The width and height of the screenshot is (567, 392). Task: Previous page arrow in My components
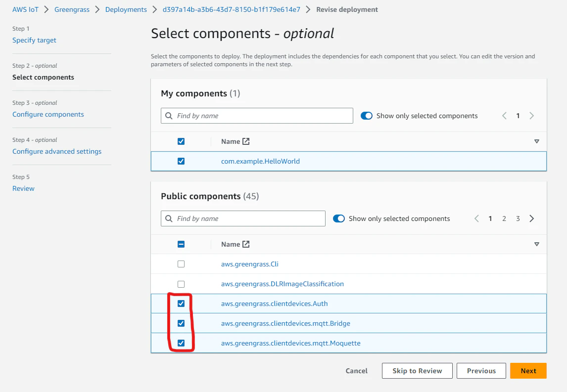tap(504, 116)
